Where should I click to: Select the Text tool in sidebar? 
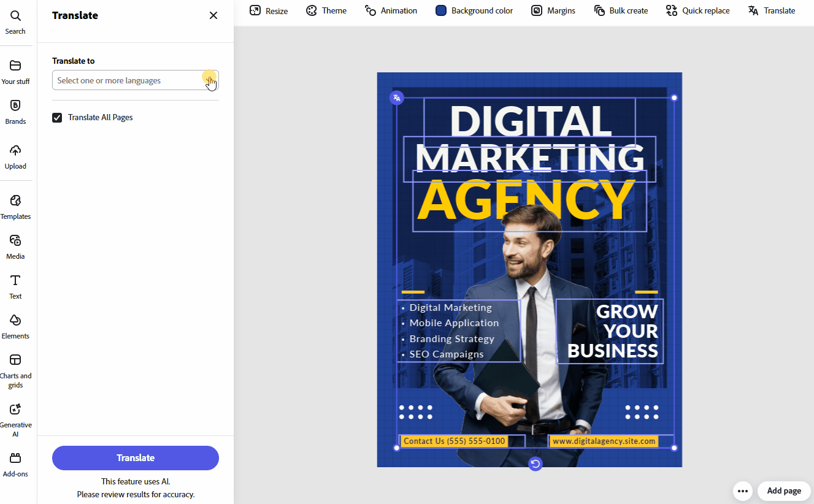pos(15,286)
